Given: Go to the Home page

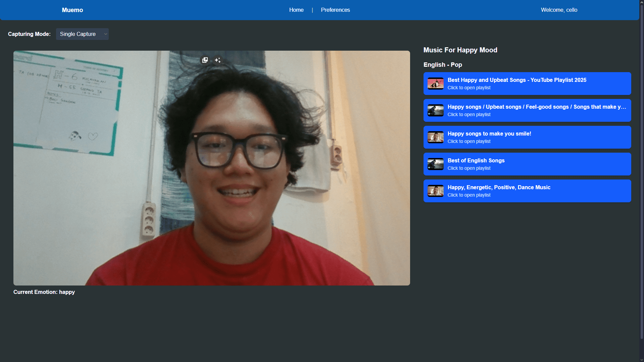Looking at the screenshot, I should point(296,10).
